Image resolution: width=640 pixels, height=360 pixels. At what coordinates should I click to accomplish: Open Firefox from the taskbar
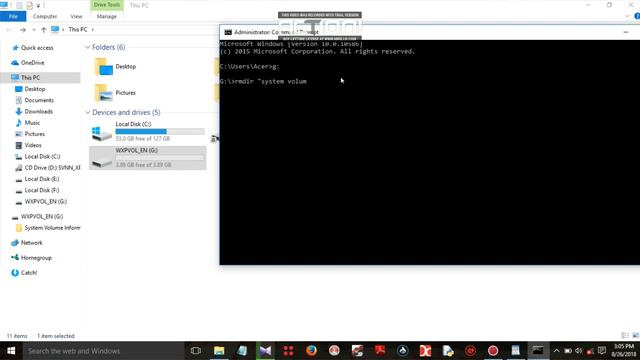pyautogui.click(x=311, y=351)
